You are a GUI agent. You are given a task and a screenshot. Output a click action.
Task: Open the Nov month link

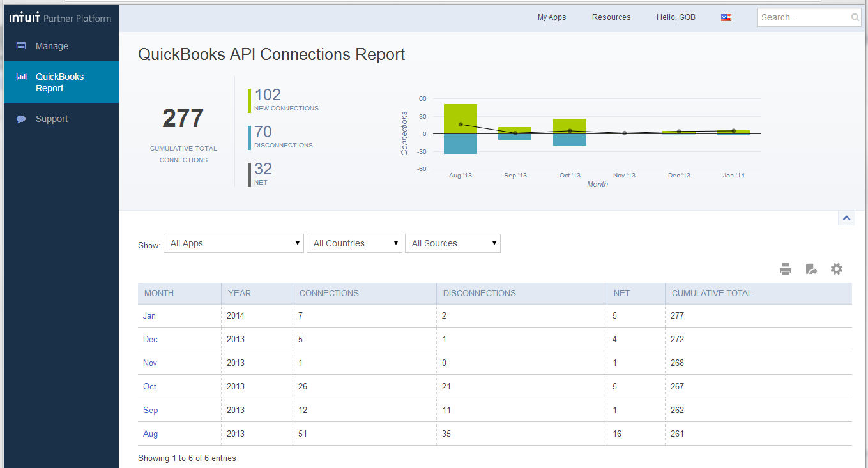pyautogui.click(x=150, y=363)
